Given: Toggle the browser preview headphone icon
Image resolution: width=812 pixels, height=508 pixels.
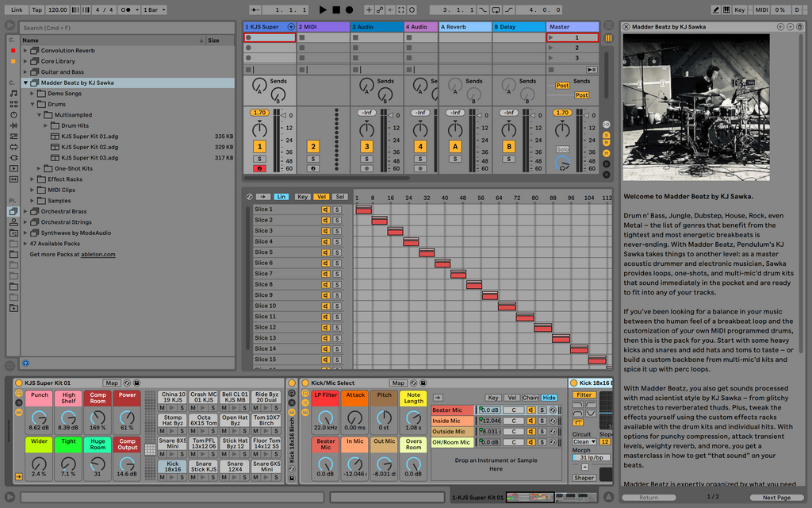Looking at the screenshot, I should pyautogui.click(x=25, y=364).
